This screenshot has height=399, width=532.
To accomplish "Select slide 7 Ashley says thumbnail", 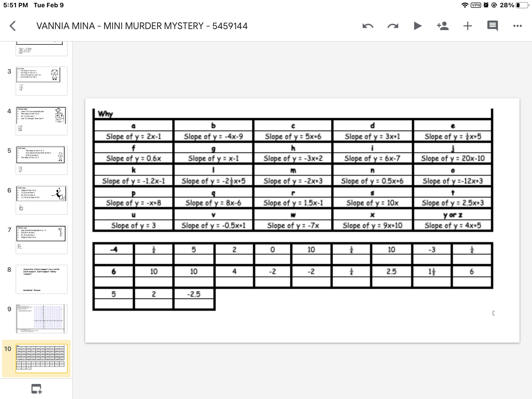I will point(42,239).
